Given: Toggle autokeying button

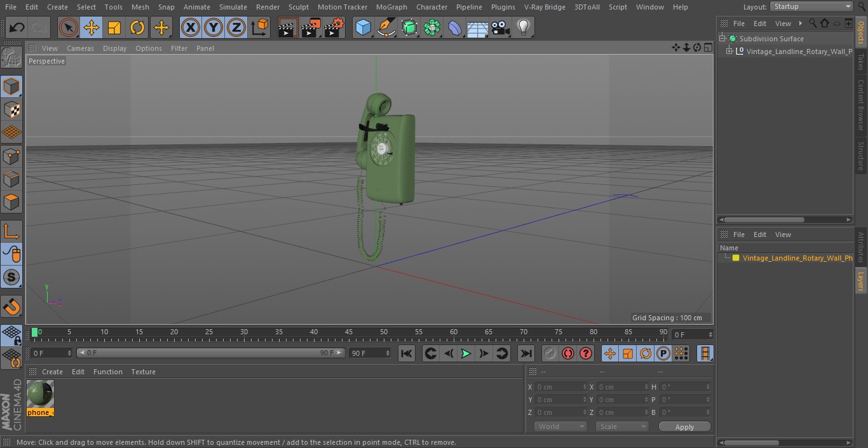Looking at the screenshot, I should pos(568,353).
